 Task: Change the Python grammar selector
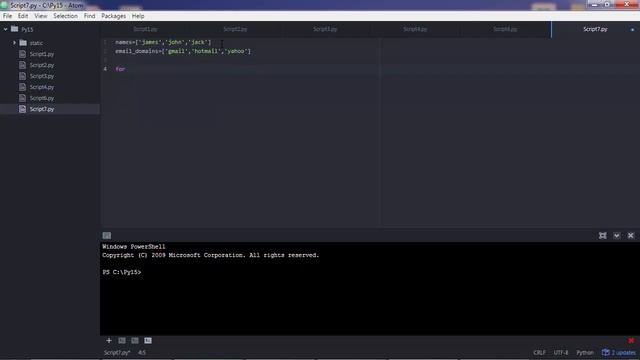(x=585, y=352)
